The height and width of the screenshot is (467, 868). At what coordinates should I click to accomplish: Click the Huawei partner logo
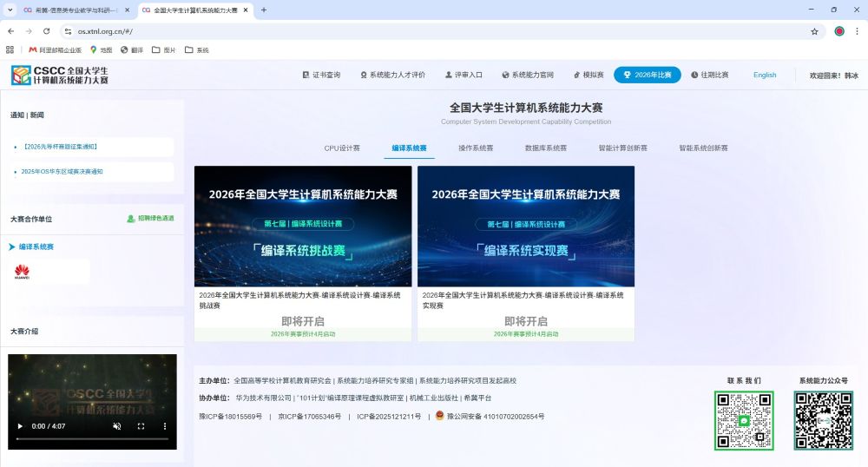point(23,272)
